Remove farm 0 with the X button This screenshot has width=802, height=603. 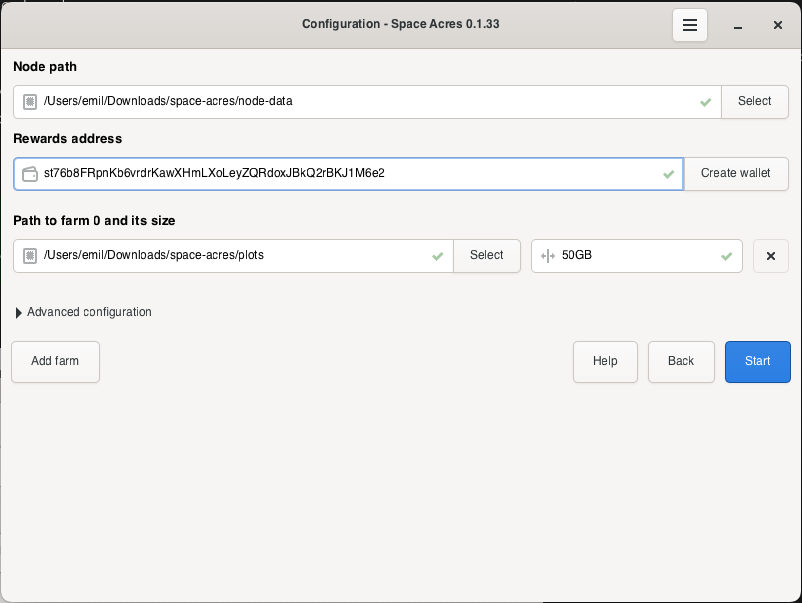click(x=770, y=255)
